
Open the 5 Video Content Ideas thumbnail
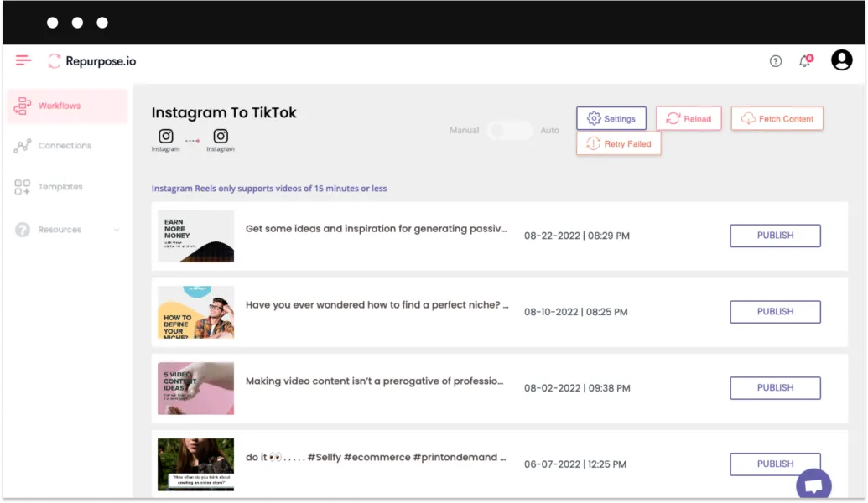click(x=195, y=388)
